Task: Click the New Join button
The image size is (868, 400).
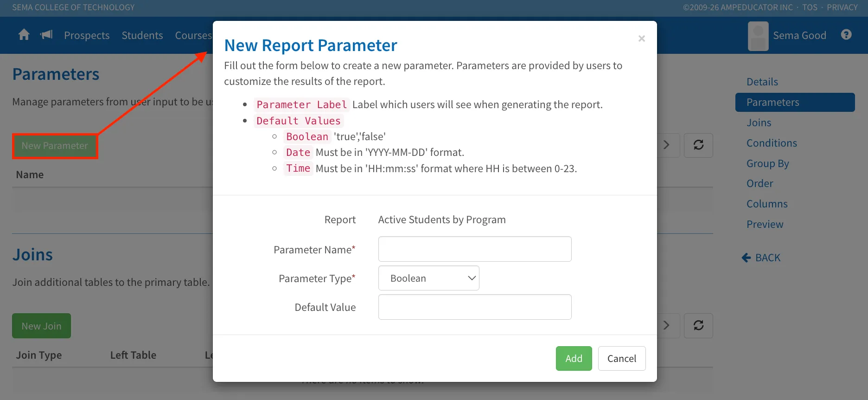Action: tap(41, 326)
